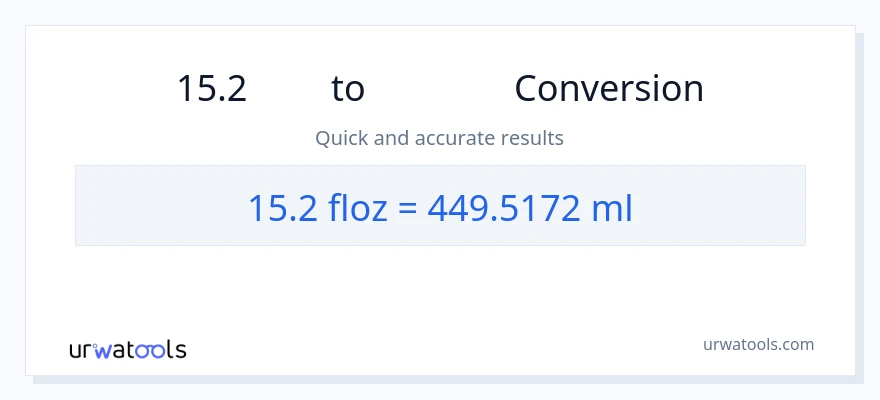Click the '15.2 floz' value in the result

[x=318, y=208]
